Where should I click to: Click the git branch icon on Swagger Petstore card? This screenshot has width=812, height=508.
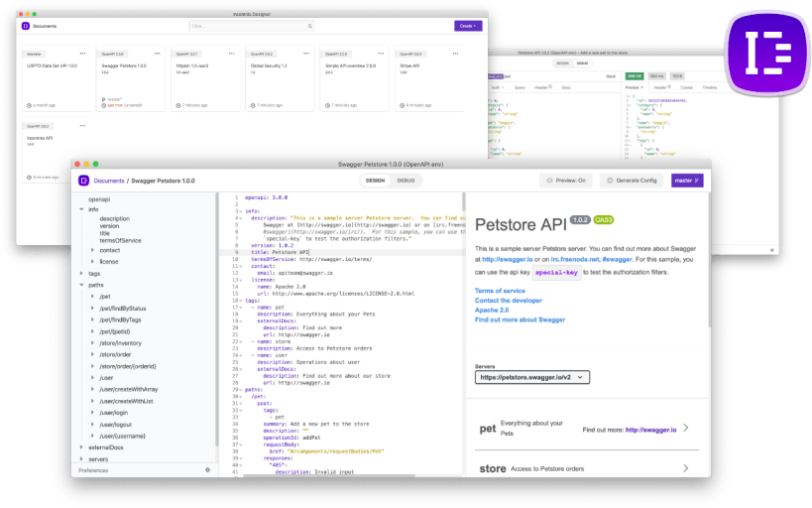(103, 99)
